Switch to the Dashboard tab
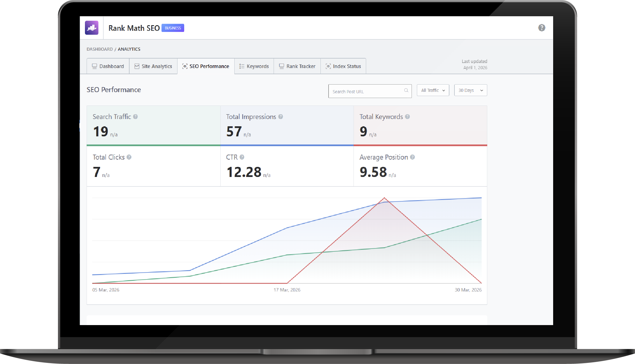635x364 pixels. (108, 66)
